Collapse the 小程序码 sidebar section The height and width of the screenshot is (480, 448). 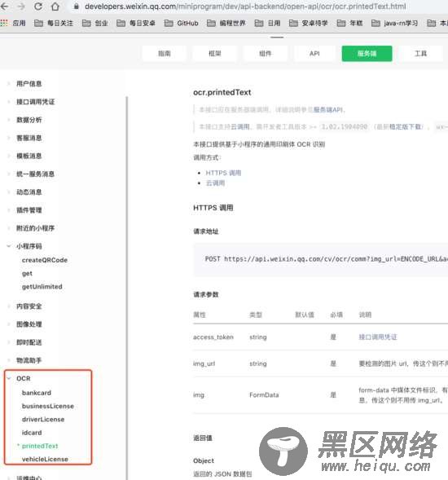point(29,246)
